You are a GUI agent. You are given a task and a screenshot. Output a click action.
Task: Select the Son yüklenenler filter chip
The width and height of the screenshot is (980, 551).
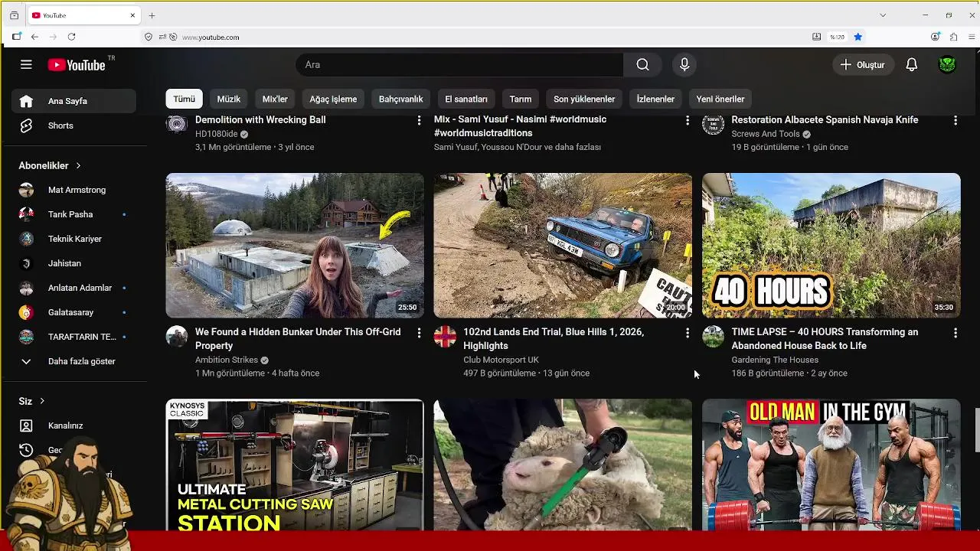point(584,99)
